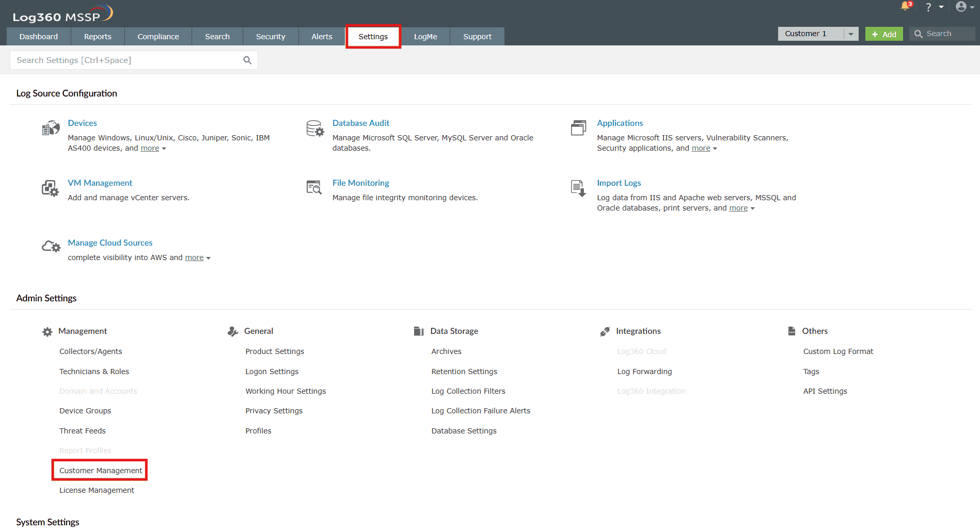Select the Settings tab
980x532 pixels.
click(x=373, y=37)
